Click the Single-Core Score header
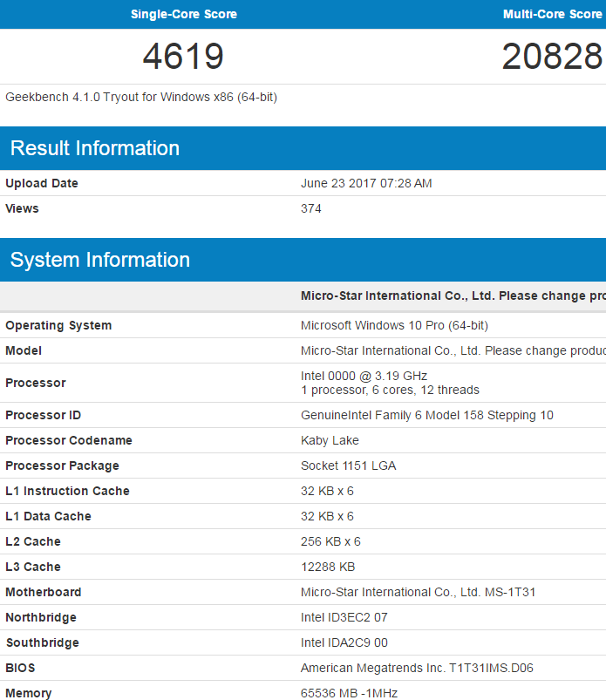Screen dimensions: 606x700 (183, 14)
